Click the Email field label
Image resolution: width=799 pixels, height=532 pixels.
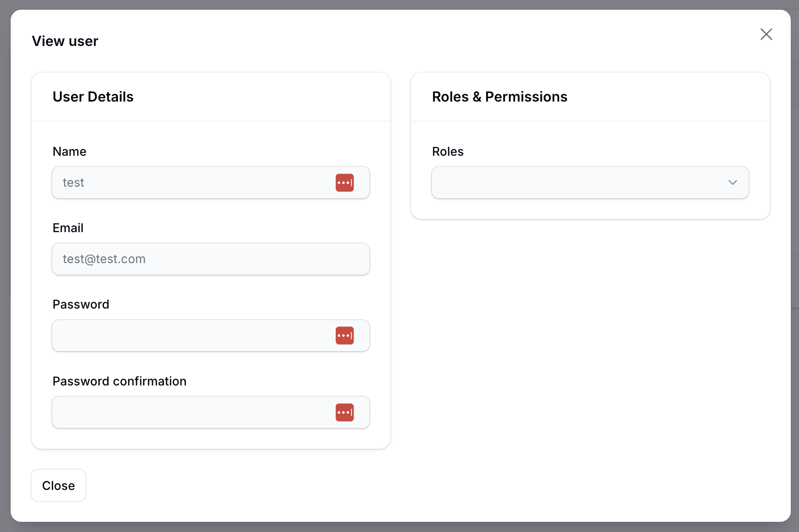(68, 228)
